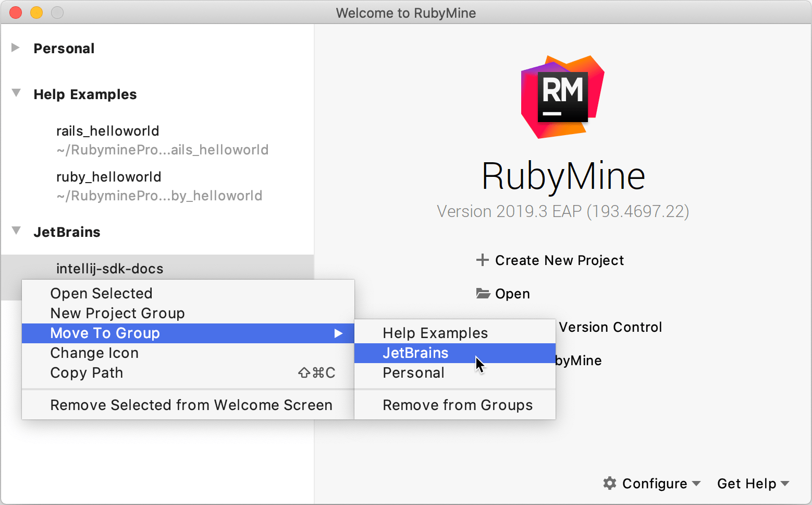This screenshot has height=505, width=812.
Task: Click the Help Examples group label
Action: 85,94
